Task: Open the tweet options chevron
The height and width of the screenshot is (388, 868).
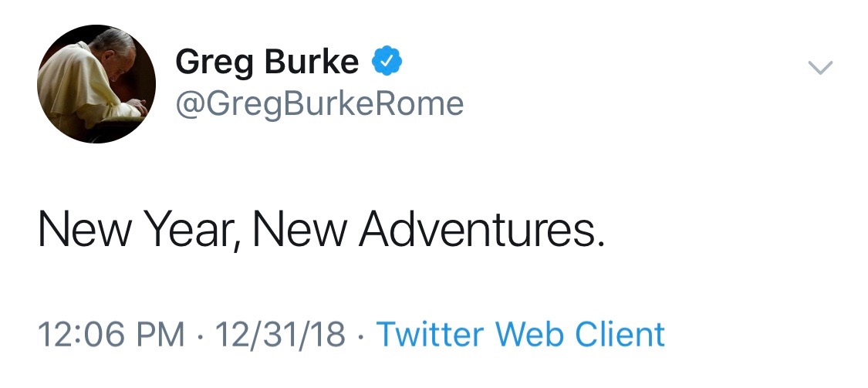Action: (x=820, y=68)
